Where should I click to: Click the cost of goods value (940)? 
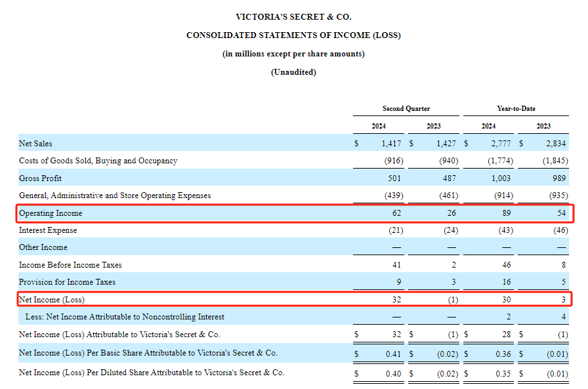pos(449,161)
